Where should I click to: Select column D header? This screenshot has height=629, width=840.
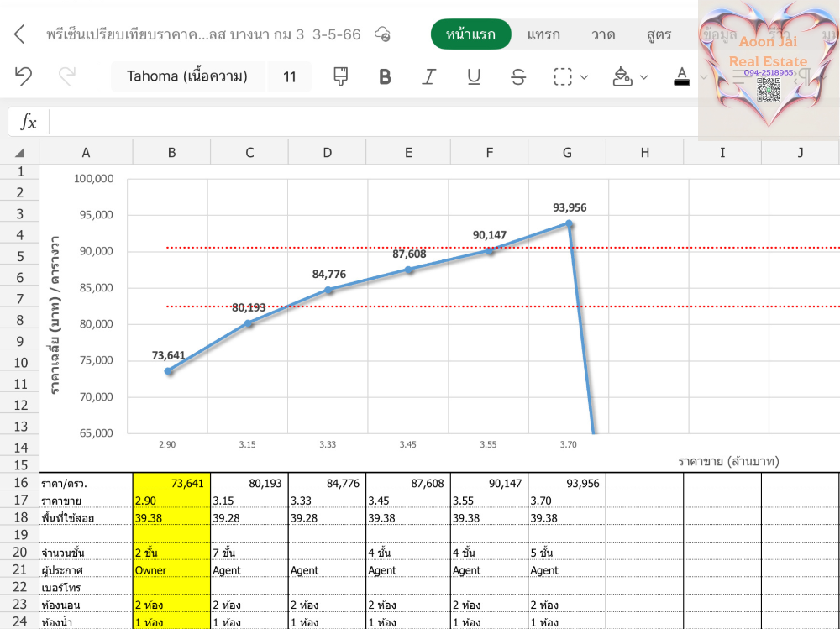point(328,153)
